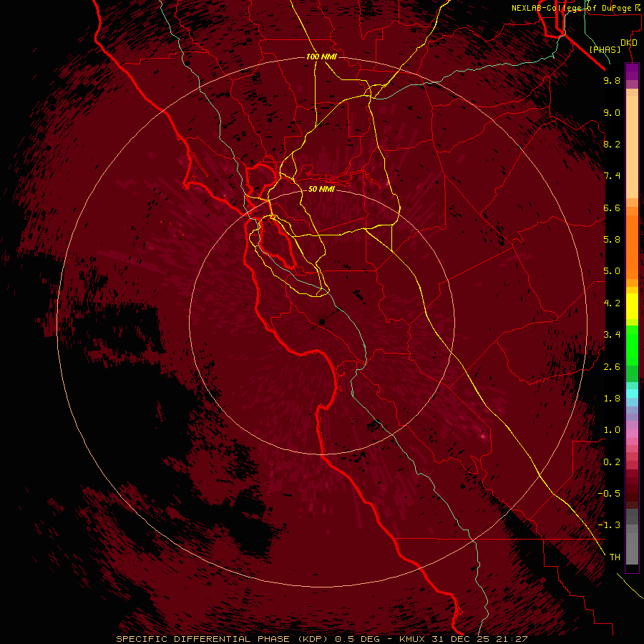644x644 pixels.
Task: Click the 6.6 legend value
Action: point(612,208)
